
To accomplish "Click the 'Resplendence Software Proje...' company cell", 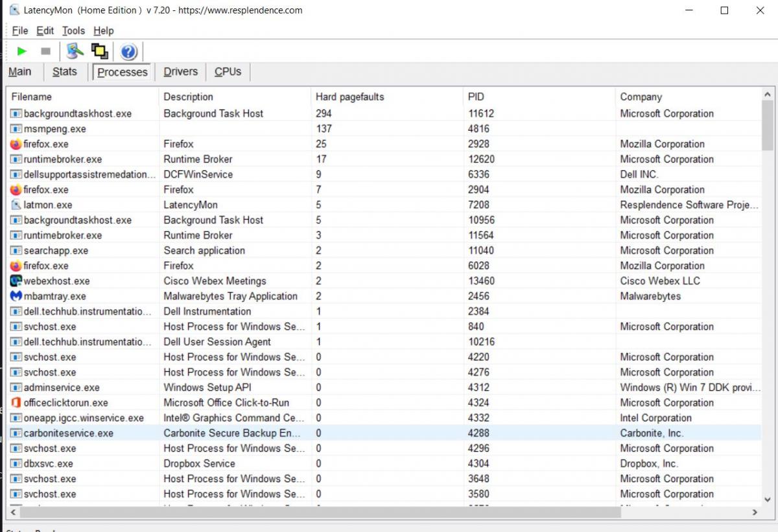I will pos(689,205).
